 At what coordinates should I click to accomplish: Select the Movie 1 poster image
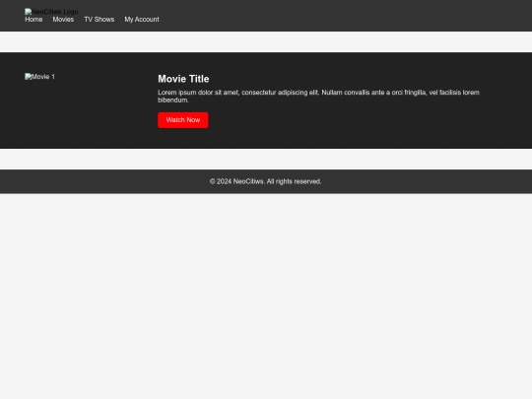pos(40,77)
